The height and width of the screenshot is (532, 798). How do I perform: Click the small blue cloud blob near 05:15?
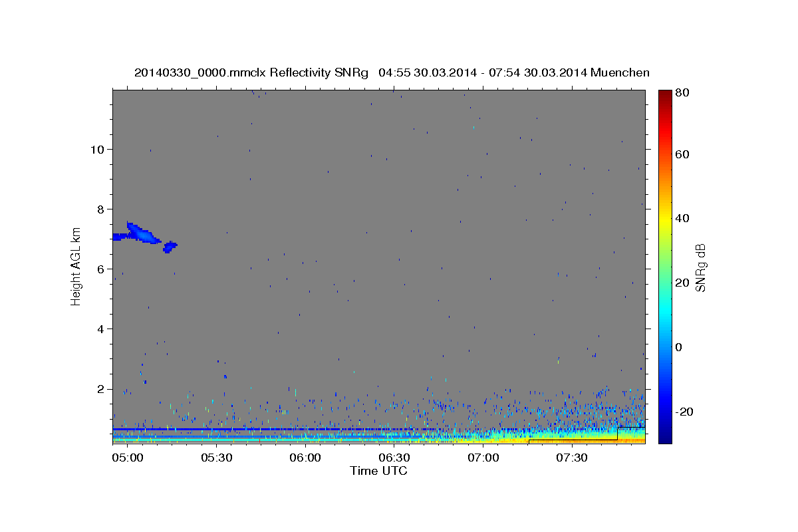170,247
